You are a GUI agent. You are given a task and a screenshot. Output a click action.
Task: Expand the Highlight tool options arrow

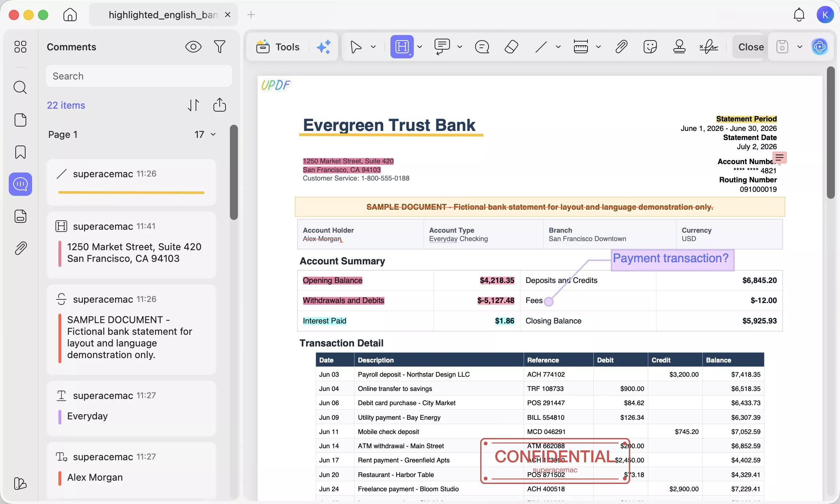point(420,47)
